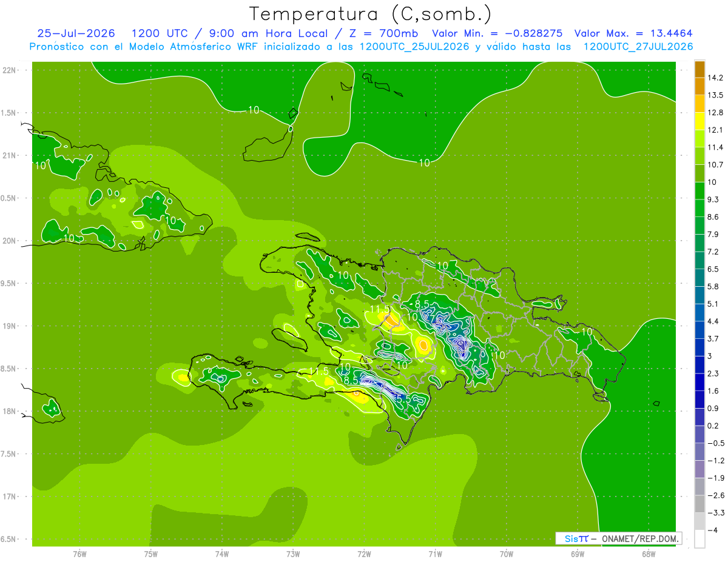Click valid-until time '1200UTC_27JUL2026'

638,47
